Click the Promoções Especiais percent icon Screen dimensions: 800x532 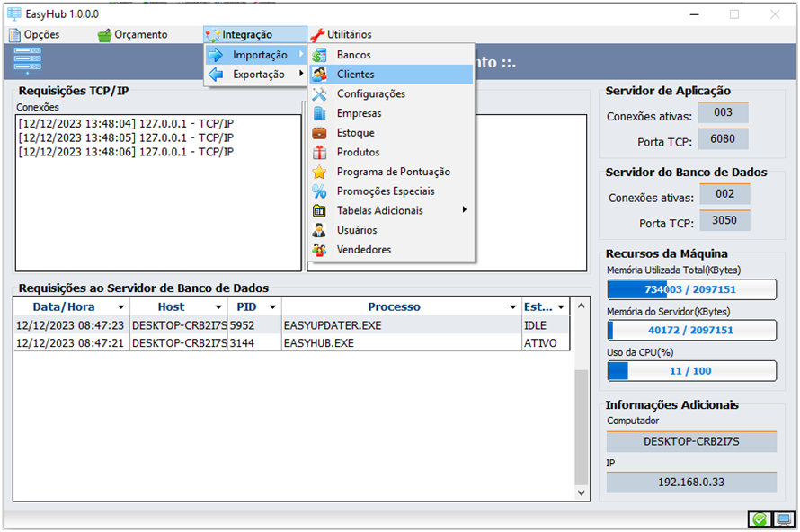[x=319, y=191]
